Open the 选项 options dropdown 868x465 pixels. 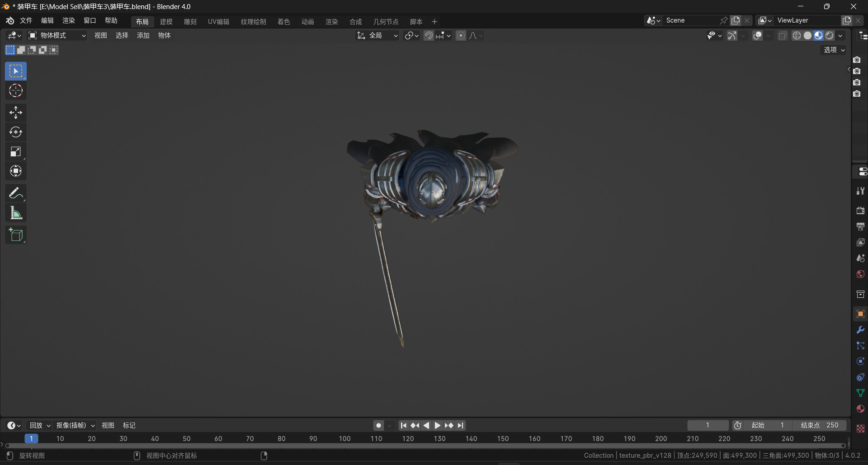click(x=834, y=50)
